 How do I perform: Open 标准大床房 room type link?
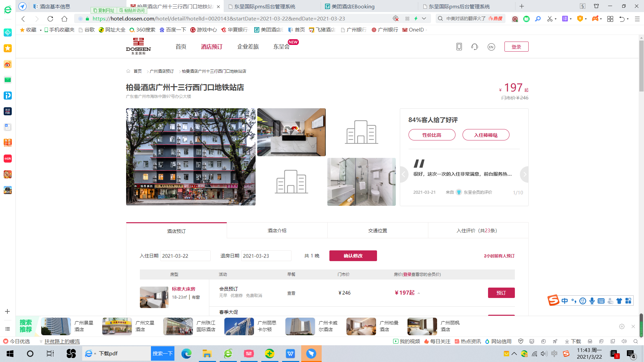[183, 289]
